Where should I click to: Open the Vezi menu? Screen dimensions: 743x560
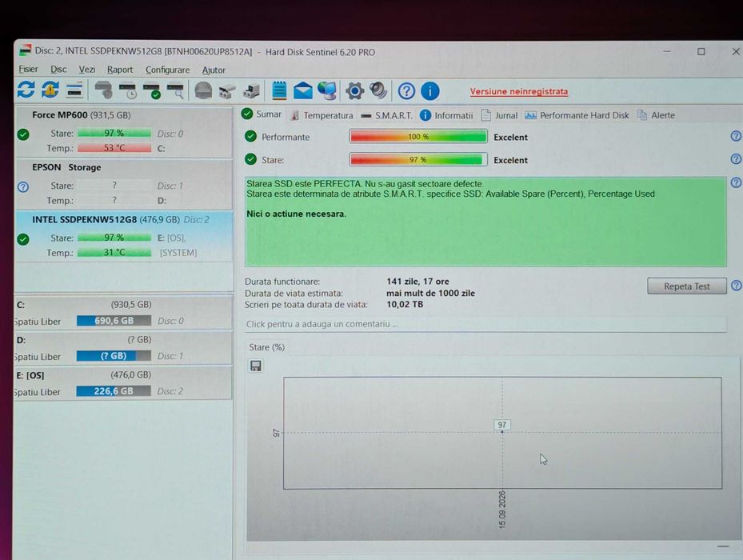pos(86,70)
